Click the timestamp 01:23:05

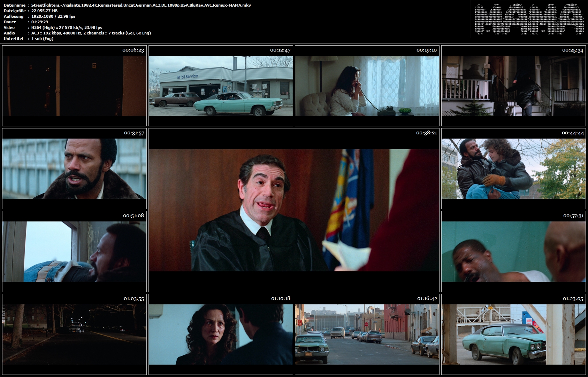pyautogui.click(x=573, y=299)
